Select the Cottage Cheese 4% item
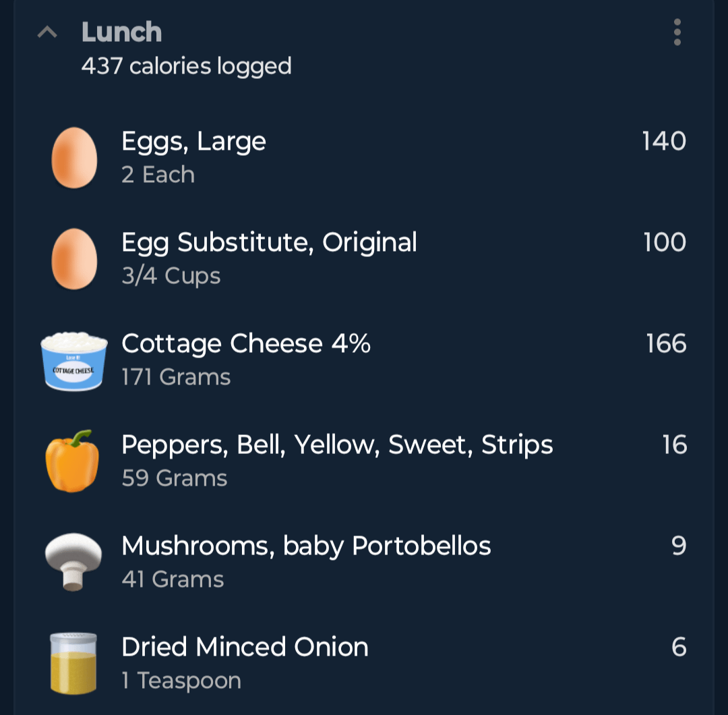The image size is (728, 715). pos(364,360)
